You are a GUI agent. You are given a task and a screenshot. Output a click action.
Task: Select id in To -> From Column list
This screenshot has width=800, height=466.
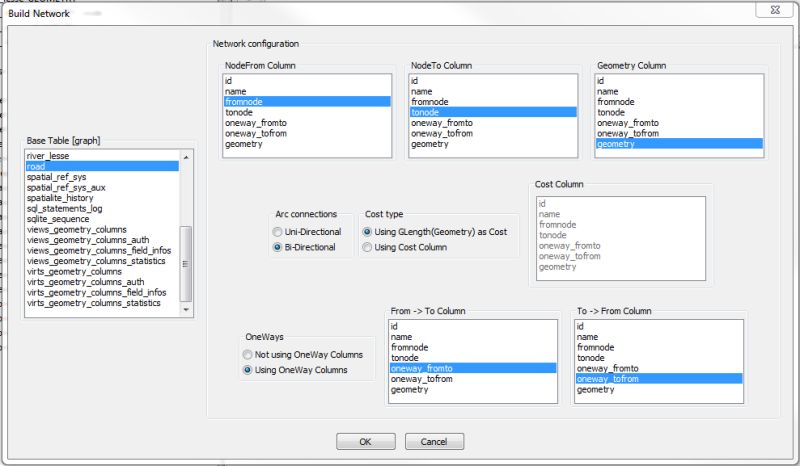pyautogui.click(x=659, y=326)
